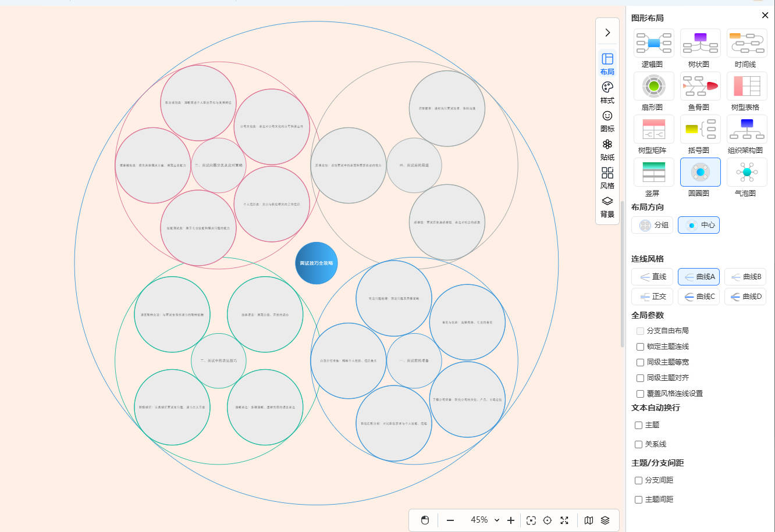Viewport: 775px width, 532px height.
Task: Select the 时间线 timeline layout icon
Action: [746, 43]
